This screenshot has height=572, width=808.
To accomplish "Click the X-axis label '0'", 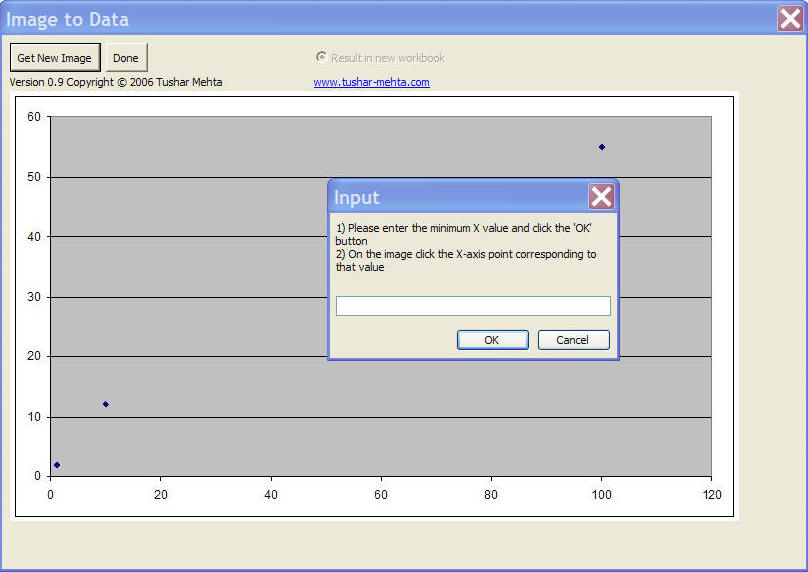I will click(x=50, y=494).
